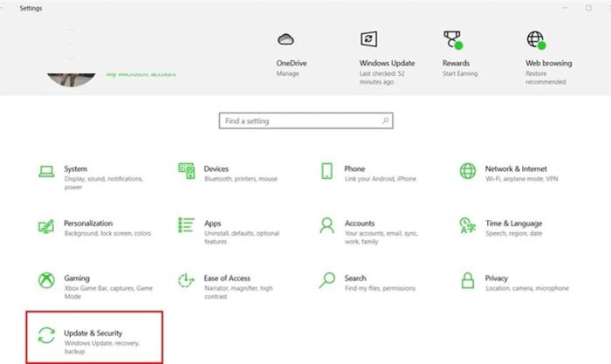Click the Time & Language heading
This screenshot has height=364, width=611.
click(513, 223)
